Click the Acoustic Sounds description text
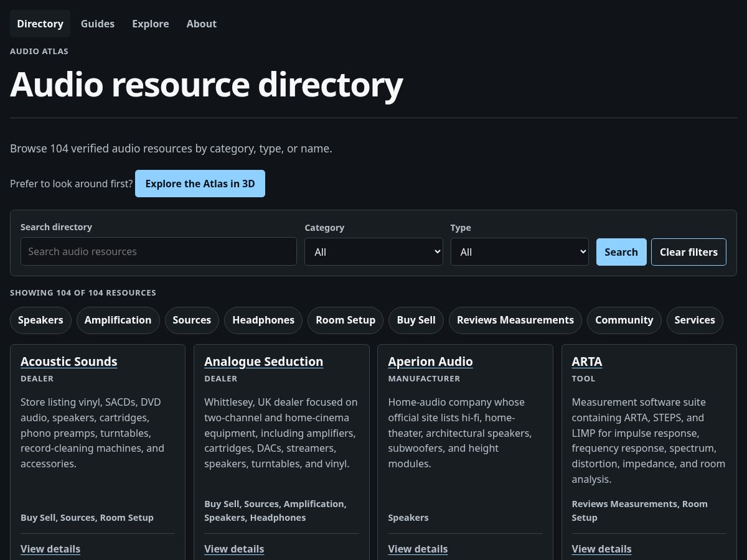The width and height of the screenshot is (747, 560). [92, 433]
